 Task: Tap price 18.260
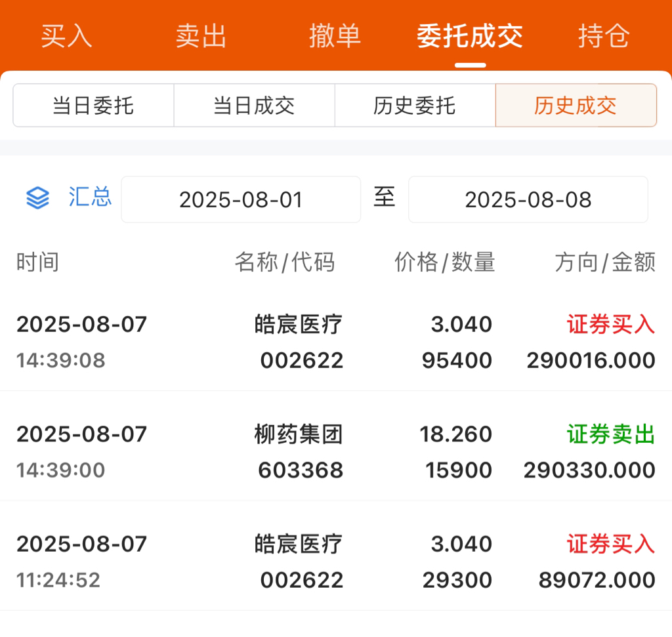[456, 434]
